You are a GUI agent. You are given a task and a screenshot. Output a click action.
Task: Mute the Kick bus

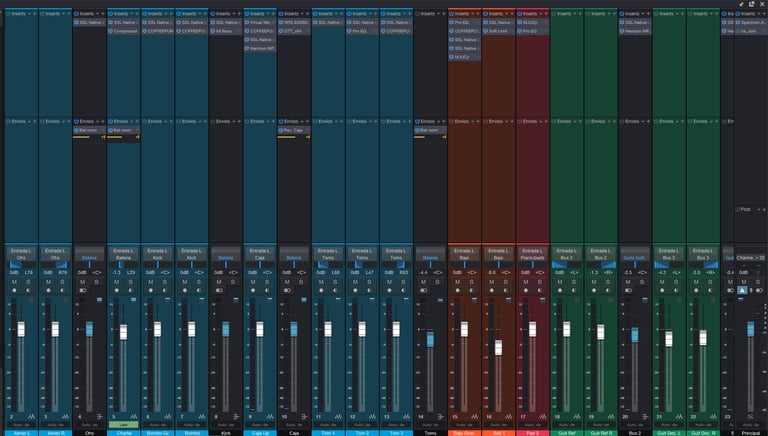[219, 282]
